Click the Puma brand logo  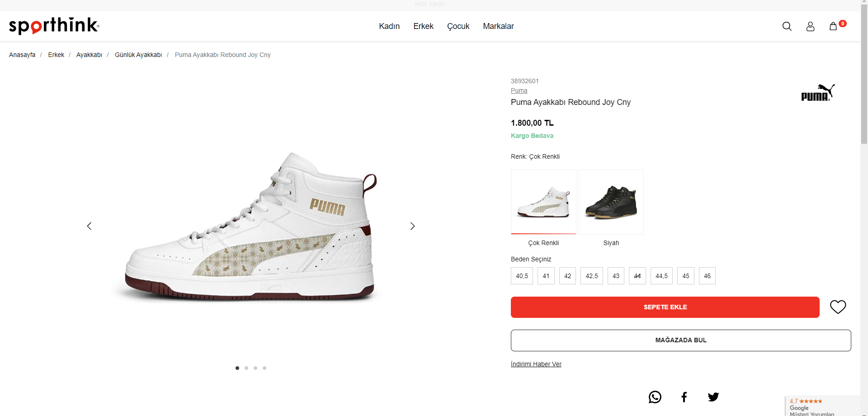817,93
